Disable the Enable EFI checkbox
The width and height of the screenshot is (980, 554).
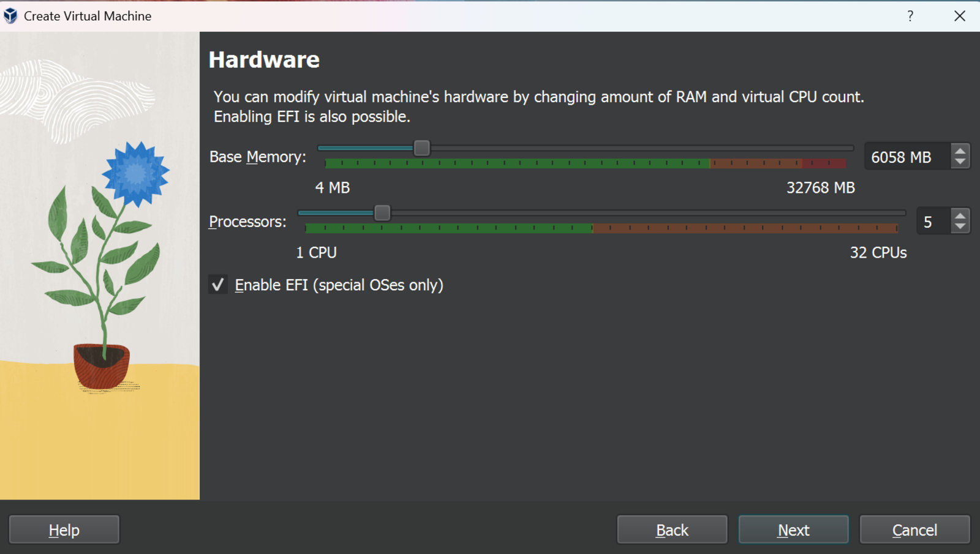(x=218, y=284)
